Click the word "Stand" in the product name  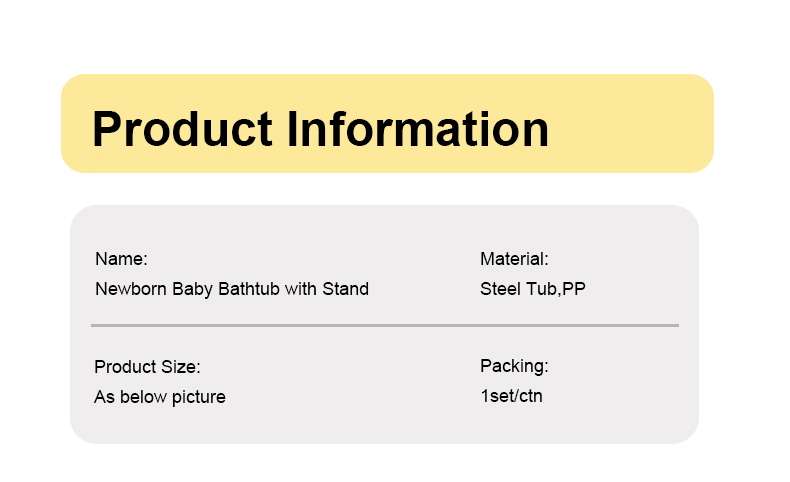point(346,289)
